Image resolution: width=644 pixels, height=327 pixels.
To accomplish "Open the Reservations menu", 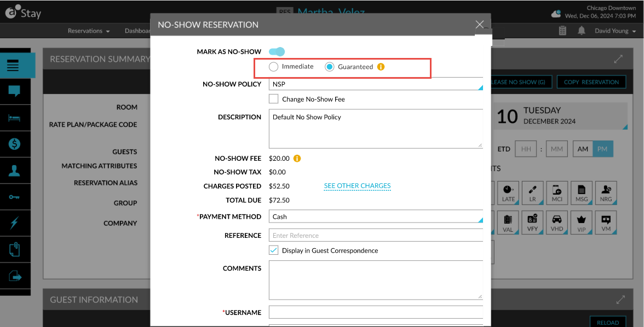I will tap(89, 31).
